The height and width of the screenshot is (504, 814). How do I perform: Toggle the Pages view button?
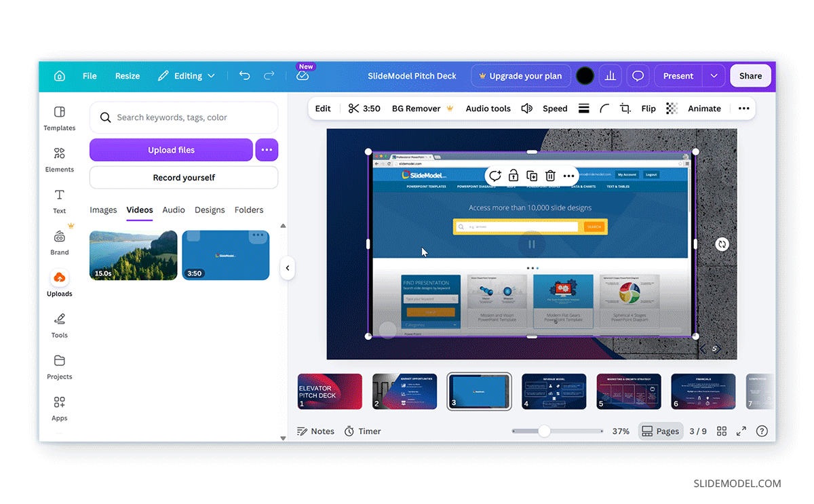tap(661, 431)
